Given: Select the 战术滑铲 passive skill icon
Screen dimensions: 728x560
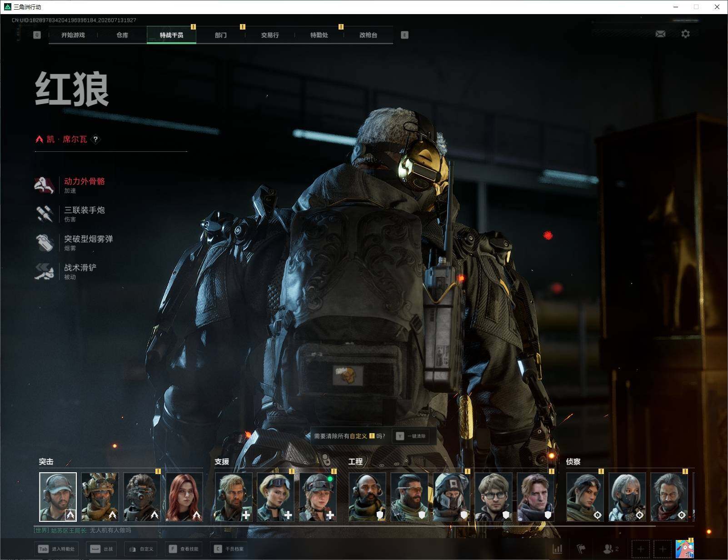Looking at the screenshot, I should point(45,271).
